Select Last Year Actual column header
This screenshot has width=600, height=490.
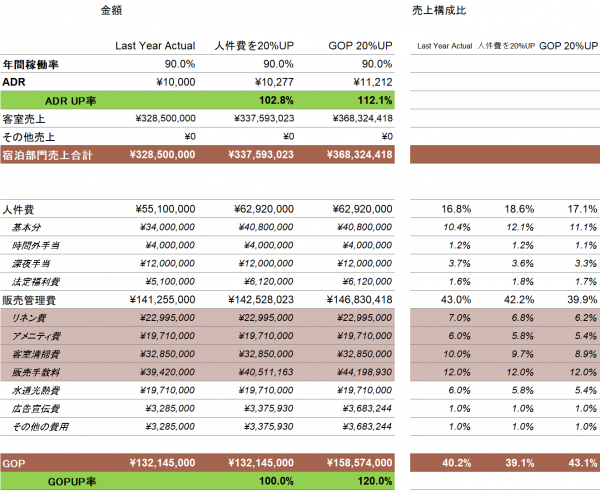(x=155, y=46)
